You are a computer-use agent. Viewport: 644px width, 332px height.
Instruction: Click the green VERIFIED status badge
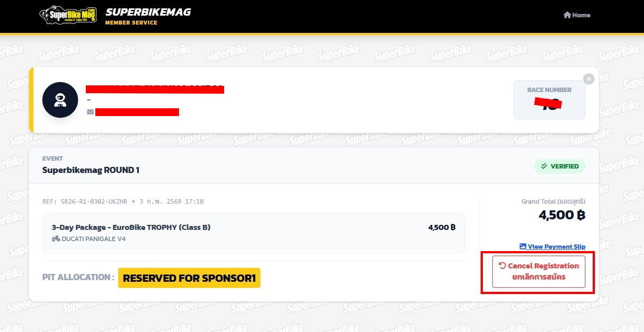pyautogui.click(x=560, y=166)
